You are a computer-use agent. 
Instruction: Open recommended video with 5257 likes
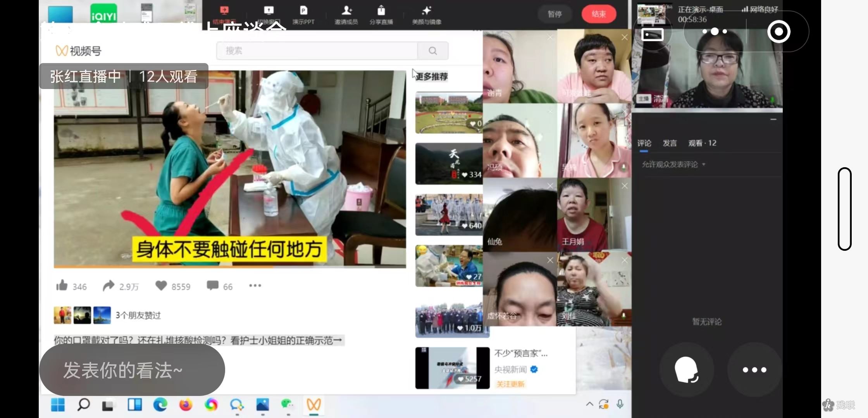[x=452, y=368]
